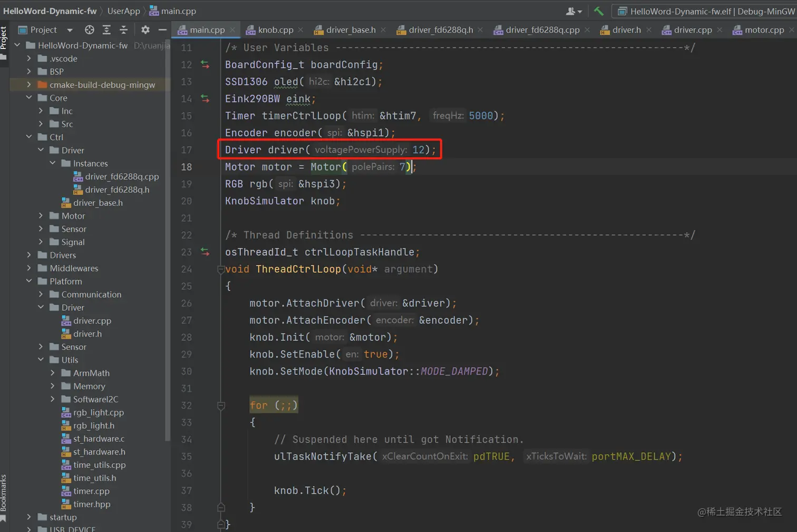Screen dimensions: 797x532
Task: Expand the BSP folder
Action: point(29,72)
